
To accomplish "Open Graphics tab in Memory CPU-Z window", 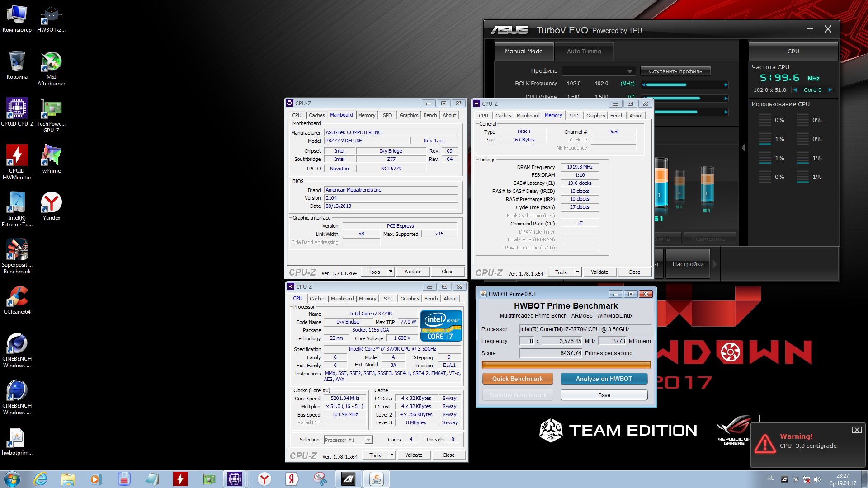I will click(x=595, y=116).
